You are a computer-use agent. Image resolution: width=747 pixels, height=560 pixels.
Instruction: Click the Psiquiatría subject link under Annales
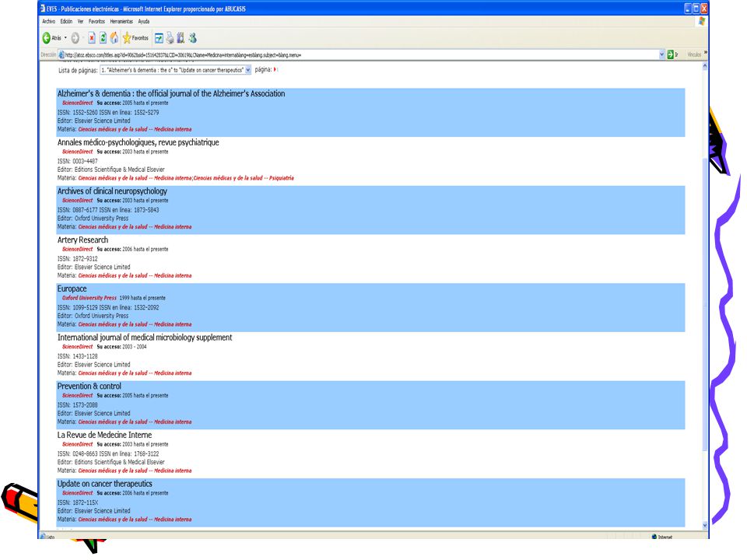coord(244,178)
